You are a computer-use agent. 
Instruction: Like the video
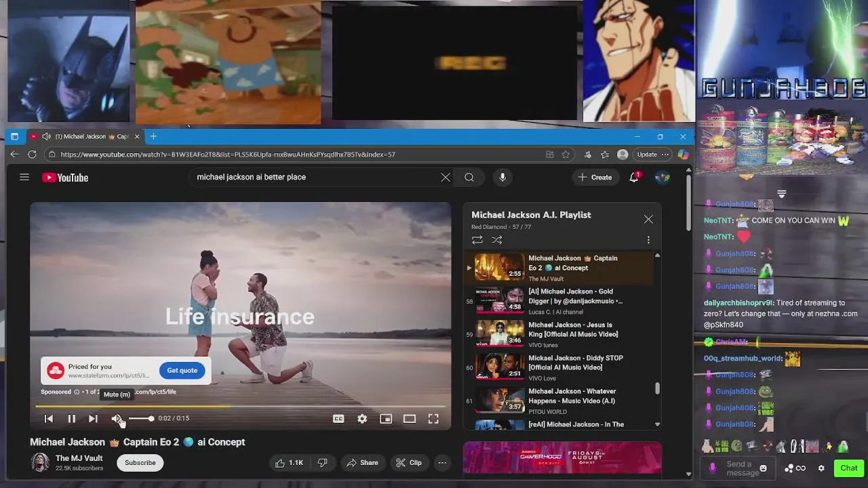289,463
